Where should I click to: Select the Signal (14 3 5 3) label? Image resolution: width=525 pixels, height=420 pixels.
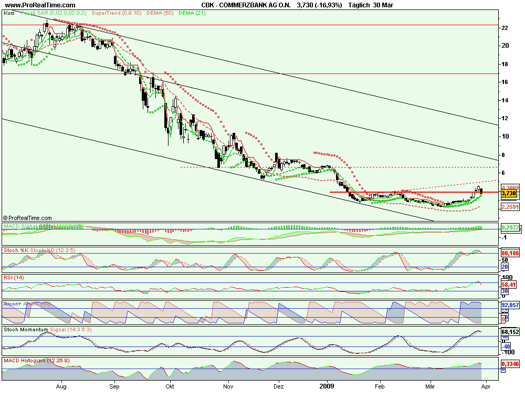coord(71,330)
